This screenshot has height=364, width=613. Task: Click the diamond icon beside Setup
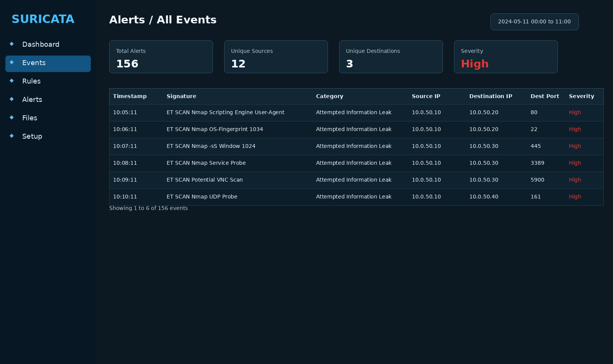[12, 136]
